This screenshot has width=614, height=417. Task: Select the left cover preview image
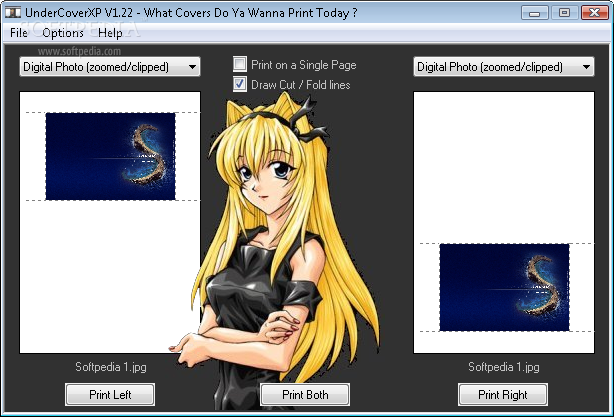pyautogui.click(x=110, y=156)
